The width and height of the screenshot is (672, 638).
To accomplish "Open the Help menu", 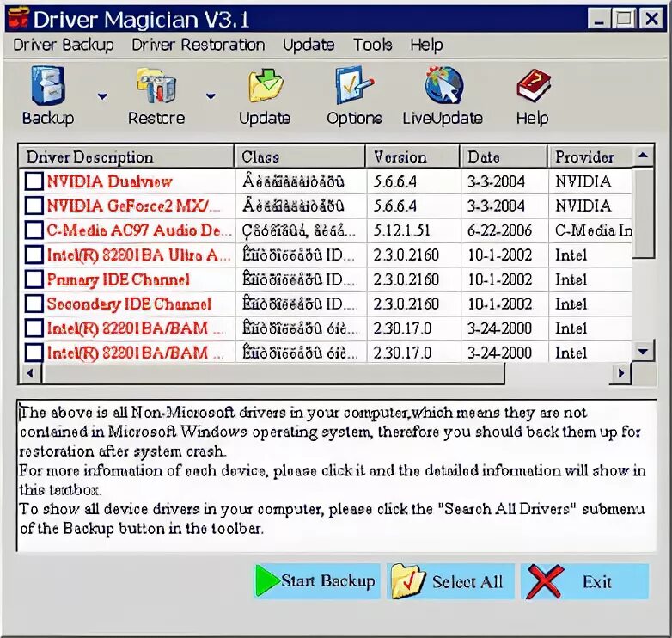I will tap(426, 45).
